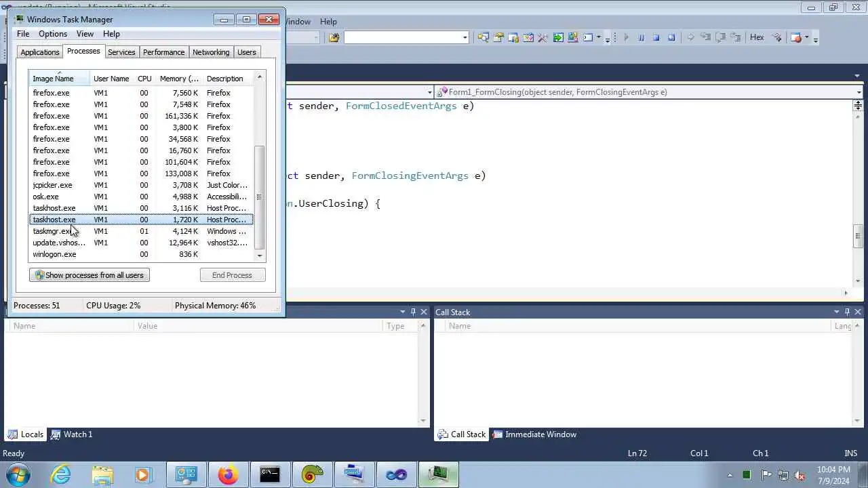Open Internet Explorer from taskbar
The width and height of the screenshot is (868, 488).
pyautogui.click(x=61, y=474)
